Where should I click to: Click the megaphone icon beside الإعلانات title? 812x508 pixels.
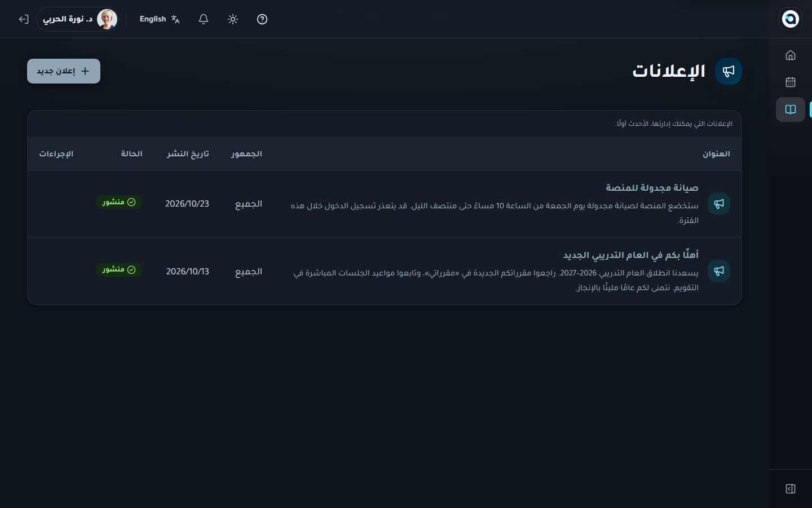pos(729,71)
